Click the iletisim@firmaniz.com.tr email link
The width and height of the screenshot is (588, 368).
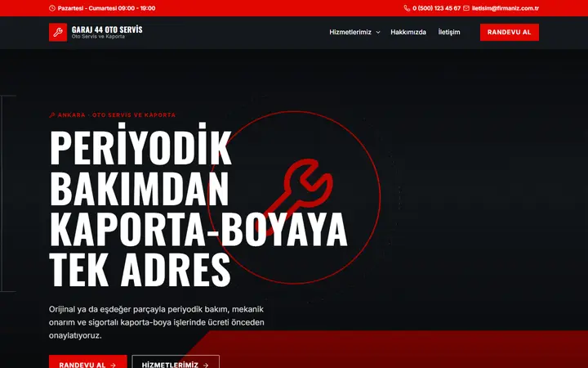tap(506, 8)
